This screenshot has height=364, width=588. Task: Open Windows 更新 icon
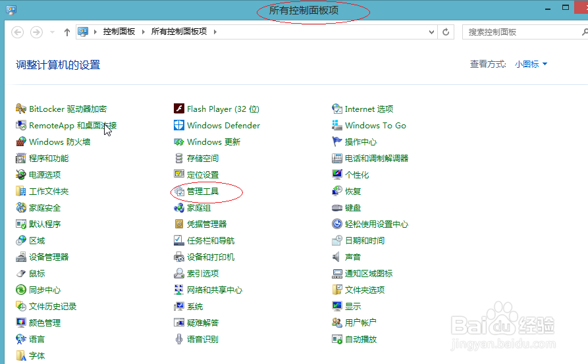pos(179,142)
